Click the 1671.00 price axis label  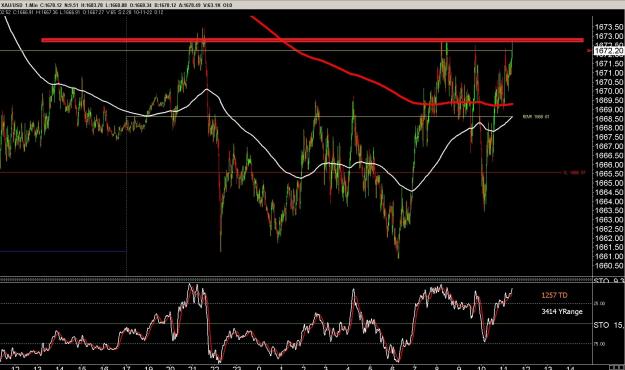(x=609, y=73)
